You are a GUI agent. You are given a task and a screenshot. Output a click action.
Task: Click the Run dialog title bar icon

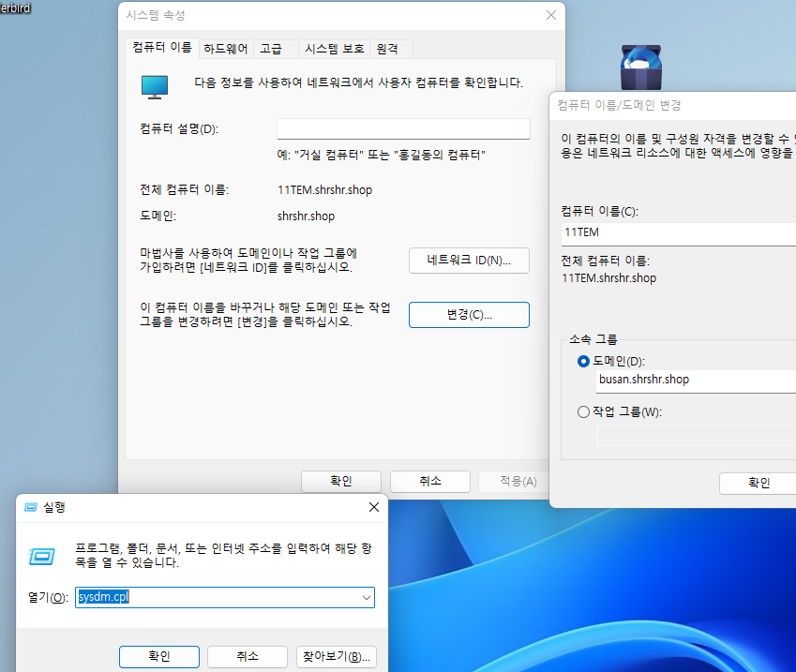pos(31,507)
